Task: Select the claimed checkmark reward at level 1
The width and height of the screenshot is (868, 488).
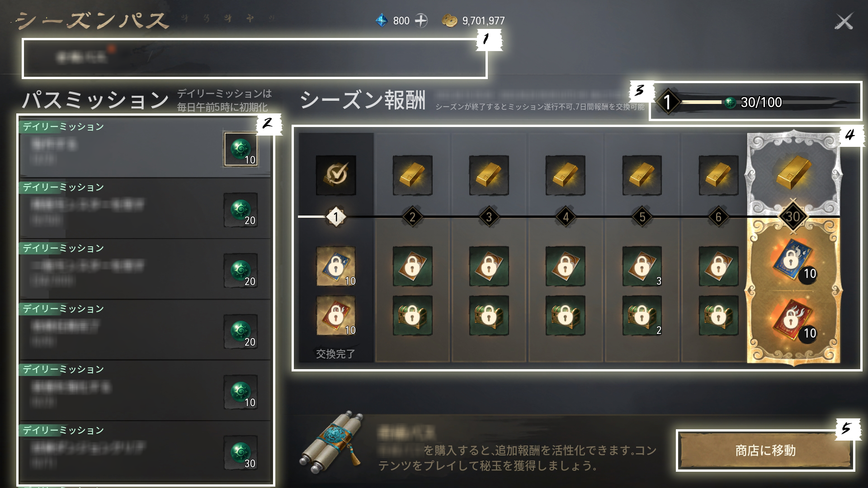Action: (x=336, y=175)
